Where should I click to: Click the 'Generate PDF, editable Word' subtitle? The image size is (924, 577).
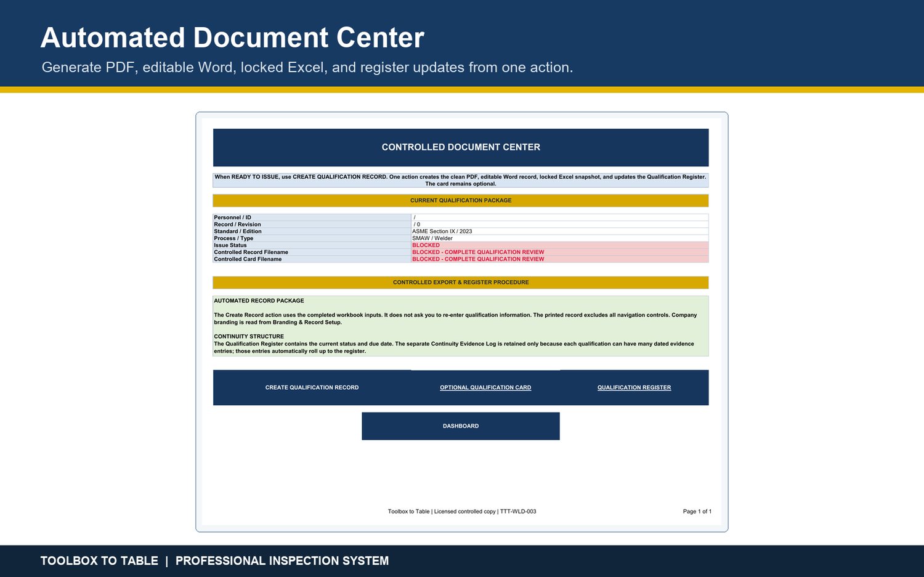307,67
